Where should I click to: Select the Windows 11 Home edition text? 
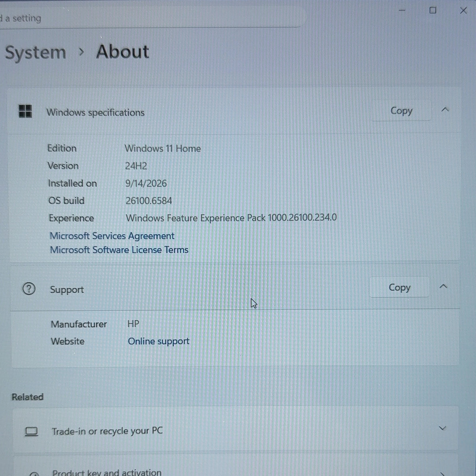[163, 148]
